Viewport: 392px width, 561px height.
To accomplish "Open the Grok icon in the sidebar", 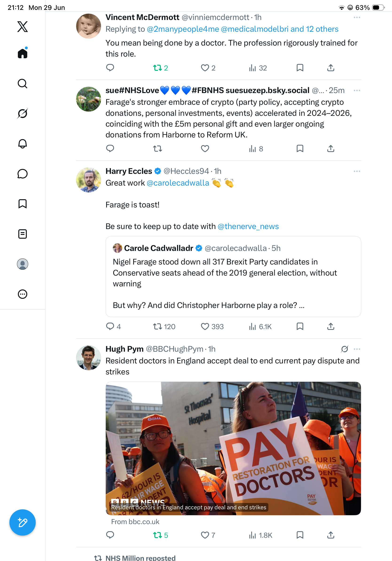I will pos(23,113).
